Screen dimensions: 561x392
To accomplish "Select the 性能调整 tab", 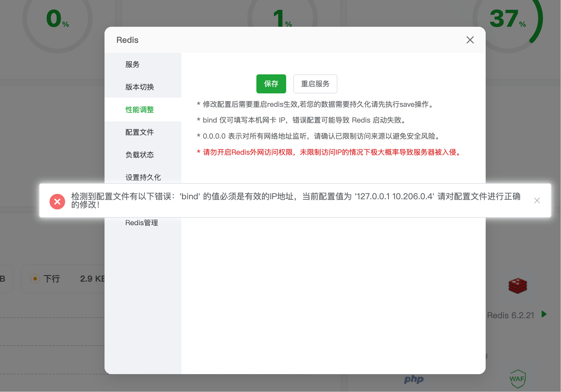I will [143, 109].
